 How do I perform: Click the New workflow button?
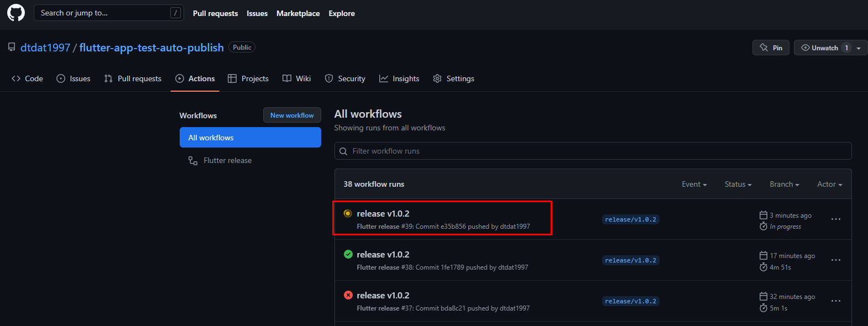pos(292,115)
